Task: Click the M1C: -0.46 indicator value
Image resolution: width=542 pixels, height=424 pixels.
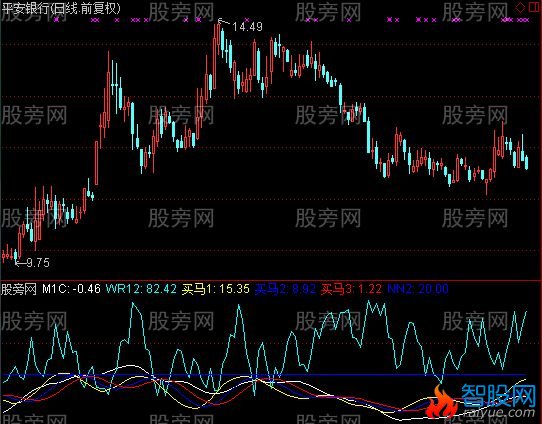Action: point(71,289)
